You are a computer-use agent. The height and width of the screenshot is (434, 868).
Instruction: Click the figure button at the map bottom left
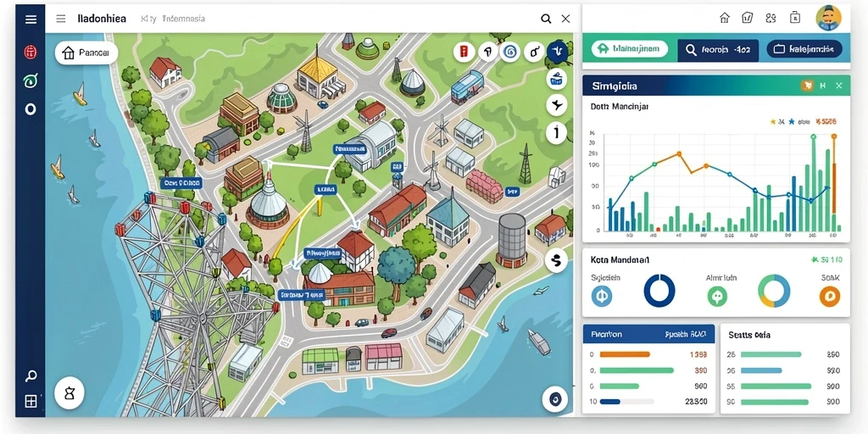(70, 393)
